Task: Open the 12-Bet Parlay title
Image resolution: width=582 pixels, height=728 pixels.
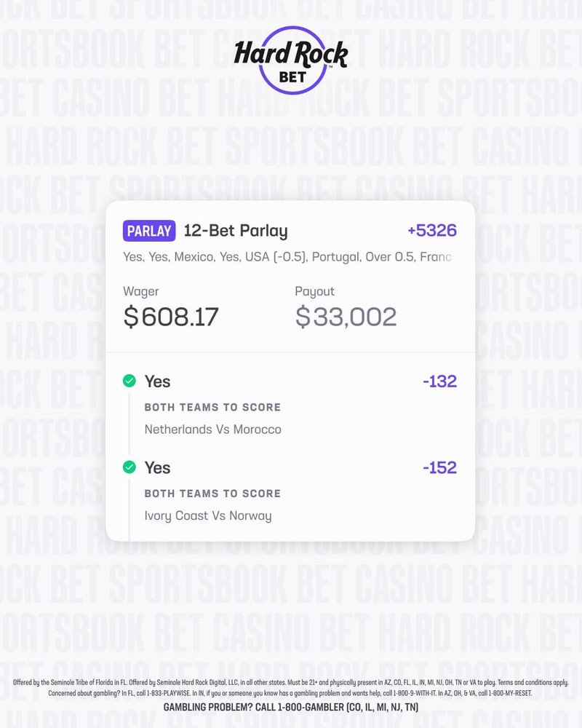Action: (x=236, y=231)
